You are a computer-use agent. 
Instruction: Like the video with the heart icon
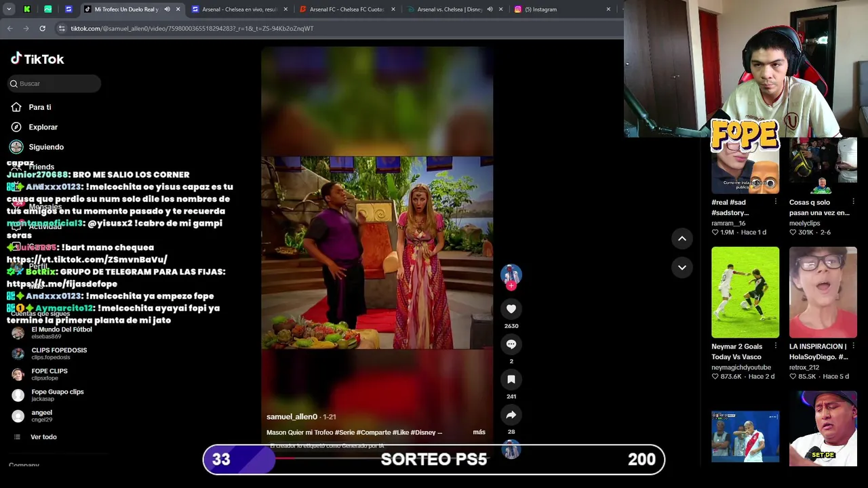511,309
